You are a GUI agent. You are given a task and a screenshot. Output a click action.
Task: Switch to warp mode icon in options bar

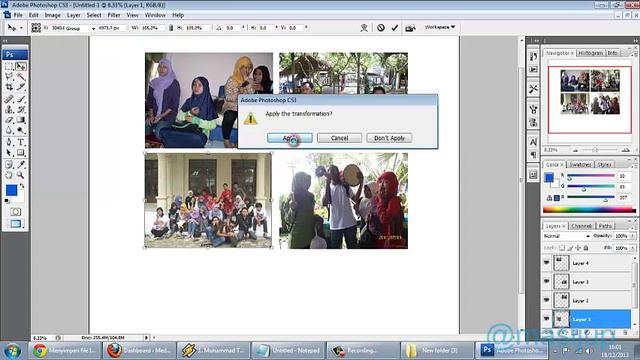click(364, 28)
